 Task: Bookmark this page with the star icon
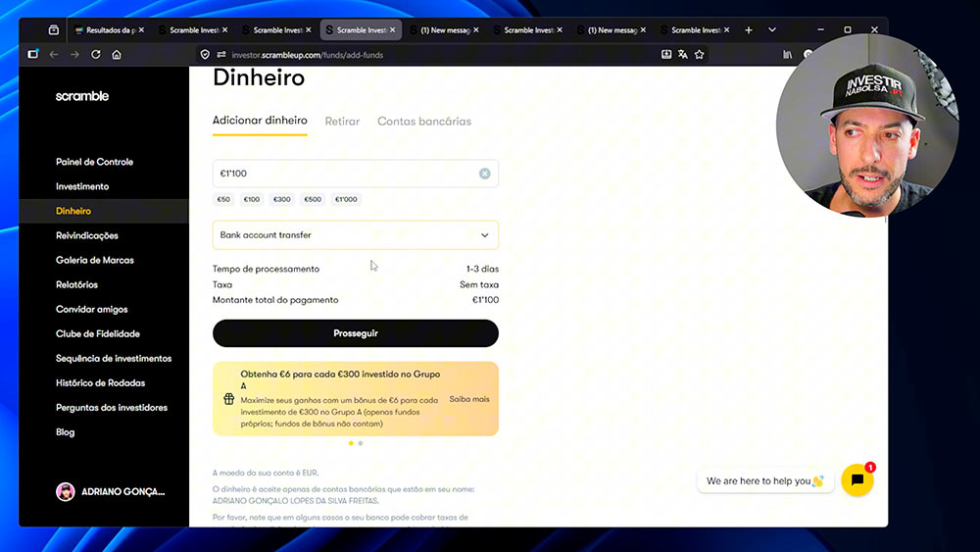pyautogui.click(x=700, y=54)
